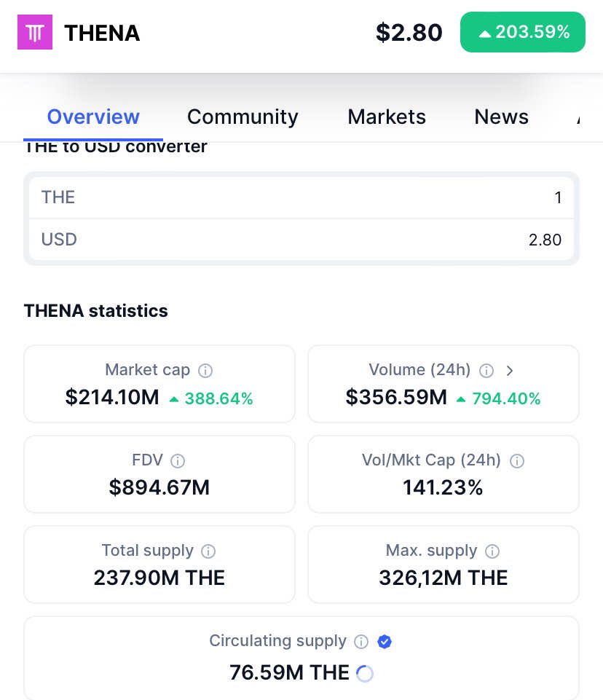The height and width of the screenshot is (700, 603).
Task: Click the Max. supply info icon
Action: pos(492,551)
